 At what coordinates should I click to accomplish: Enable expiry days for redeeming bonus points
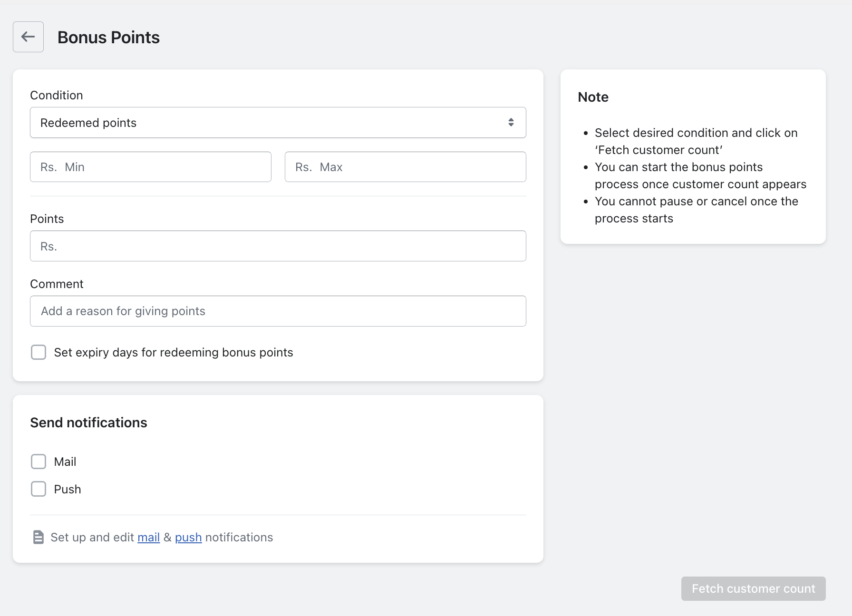pyautogui.click(x=39, y=352)
